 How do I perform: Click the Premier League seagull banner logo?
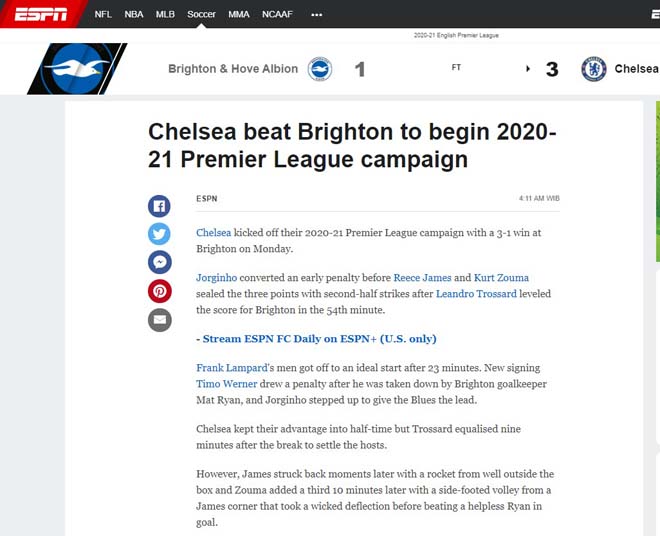point(76,69)
